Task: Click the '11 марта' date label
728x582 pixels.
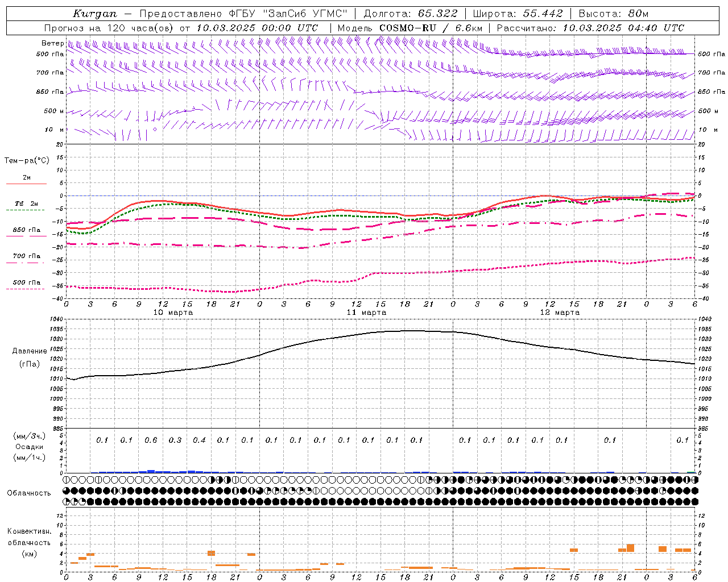Action: pos(366,312)
